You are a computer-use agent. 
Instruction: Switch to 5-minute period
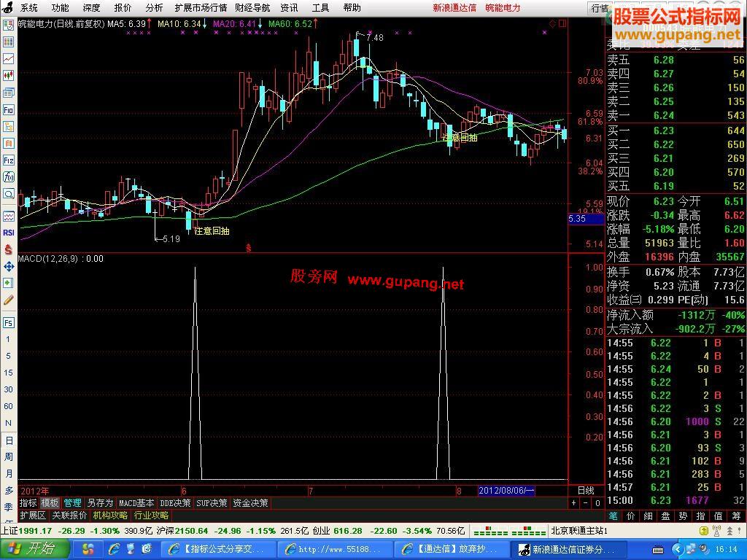pos(8,356)
